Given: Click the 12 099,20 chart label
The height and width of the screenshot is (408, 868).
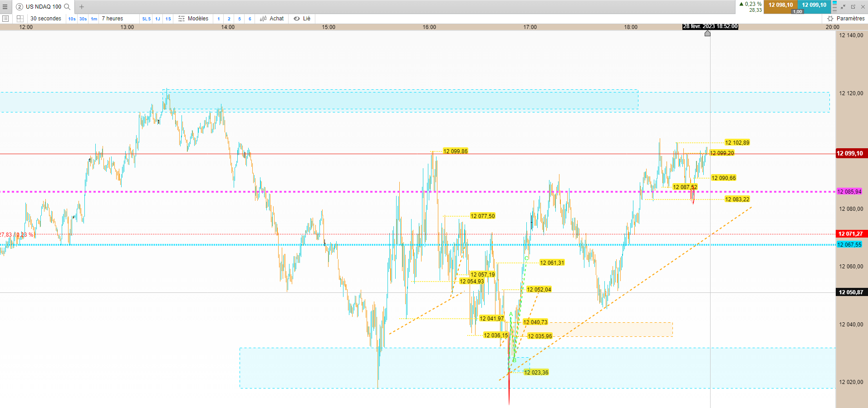Looking at the screenshot, I should [722, 153].
